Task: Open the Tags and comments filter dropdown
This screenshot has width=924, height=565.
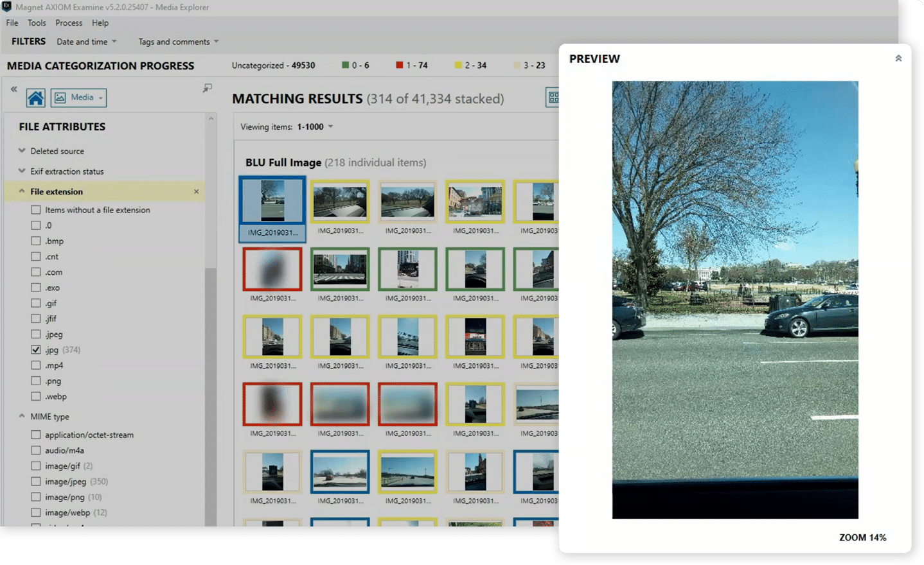Action: pos(178,42)
